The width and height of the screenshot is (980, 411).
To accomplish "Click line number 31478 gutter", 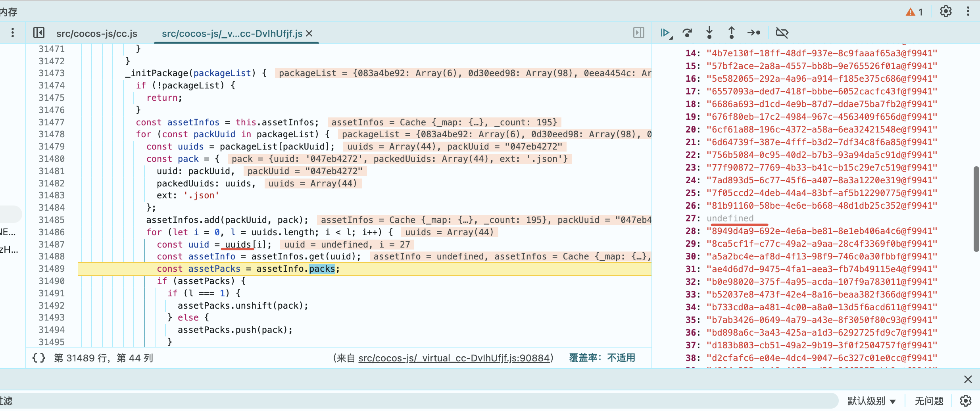I will 52,134.
